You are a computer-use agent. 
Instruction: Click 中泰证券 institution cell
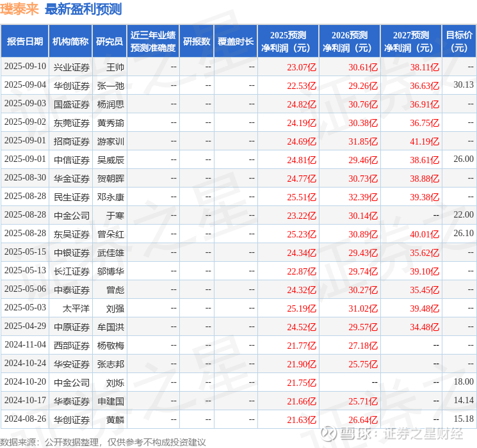tap(72, 290)
